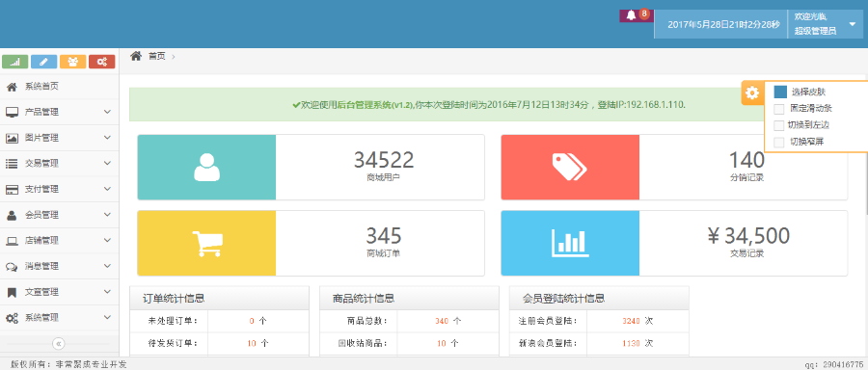The height and width of the screenshot is (370, 868).
Task: Click the bookmark icon beside 文章管理
Action: [11, 292]
